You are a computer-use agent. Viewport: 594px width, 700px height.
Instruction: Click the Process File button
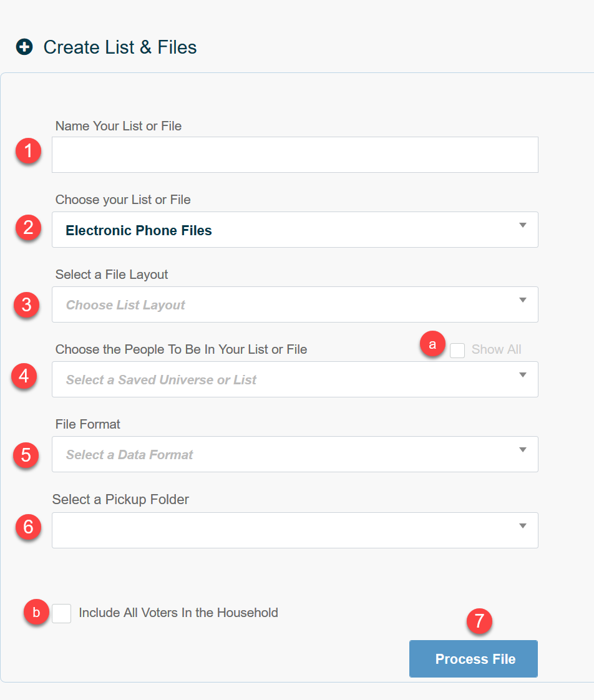click(x=473, y=658)
